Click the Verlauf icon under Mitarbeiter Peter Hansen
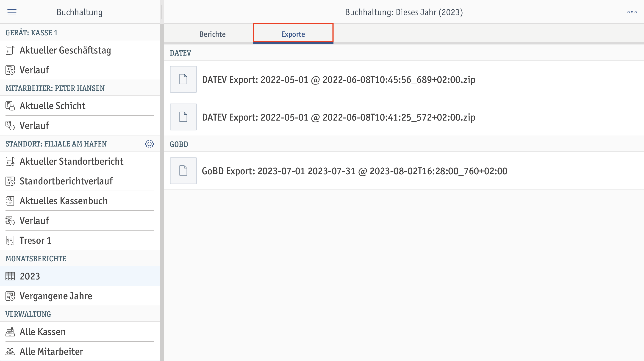 [x=10, y=126]
